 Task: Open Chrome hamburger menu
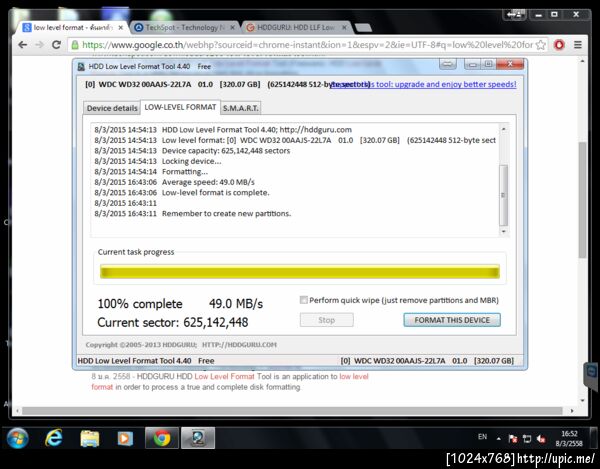click(577, 45)
